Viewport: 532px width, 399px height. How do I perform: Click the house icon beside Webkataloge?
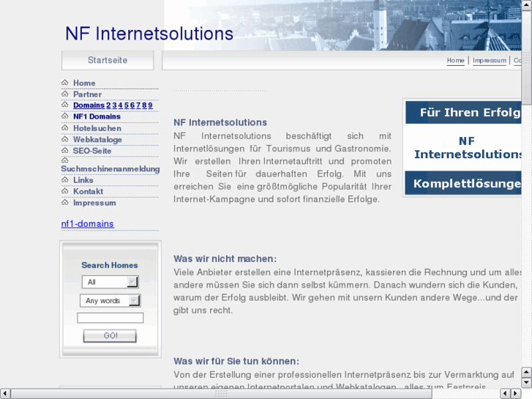click(x=65, y=139)
